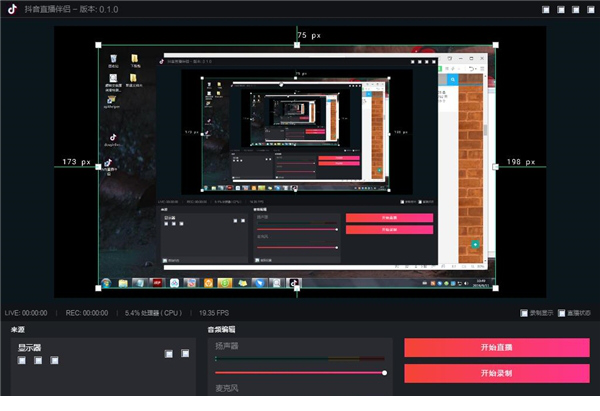Click the Windows Start orb in previewed taskbar
This screenshot has height=411, width=600.
click(106, 283)
